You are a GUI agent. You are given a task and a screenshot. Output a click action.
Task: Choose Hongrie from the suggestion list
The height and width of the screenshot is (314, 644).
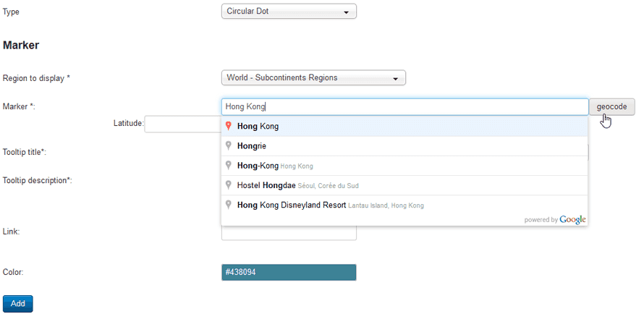[x=253, y=146]
